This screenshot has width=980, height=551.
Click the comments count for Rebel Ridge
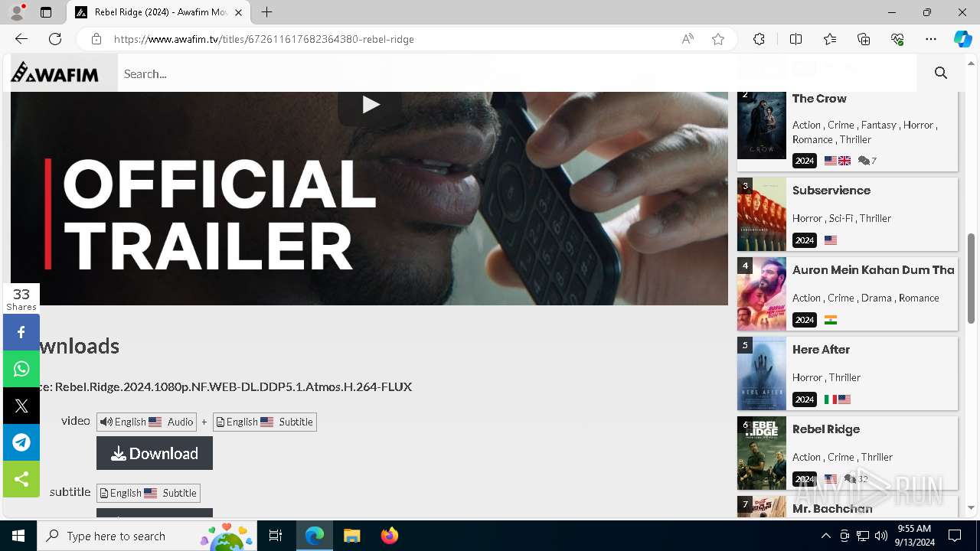863,479
